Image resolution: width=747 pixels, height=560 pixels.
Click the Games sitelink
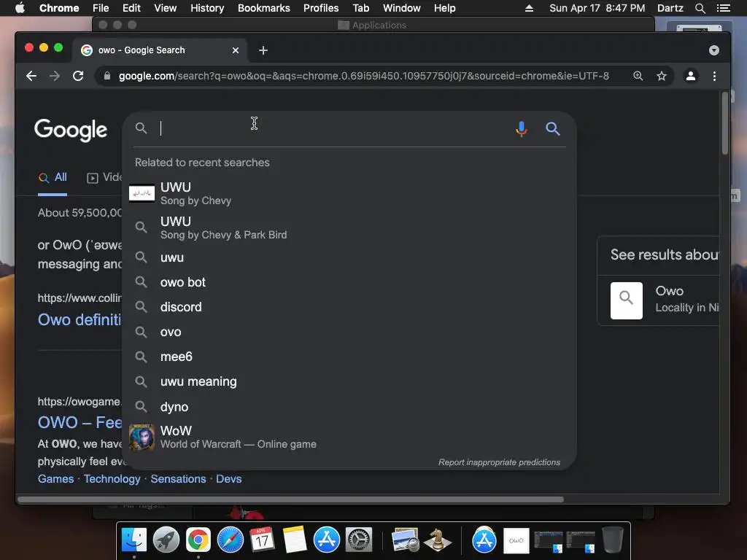(x=55, y=479)
